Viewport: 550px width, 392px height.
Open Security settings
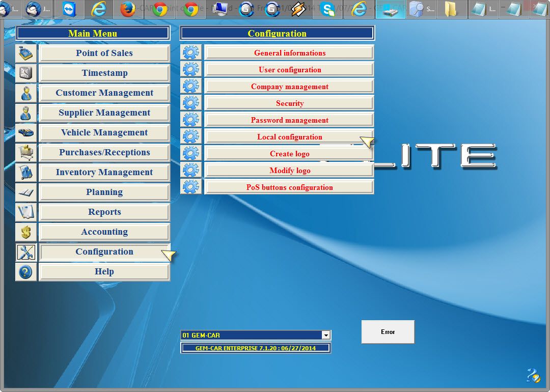coord(289,103)
